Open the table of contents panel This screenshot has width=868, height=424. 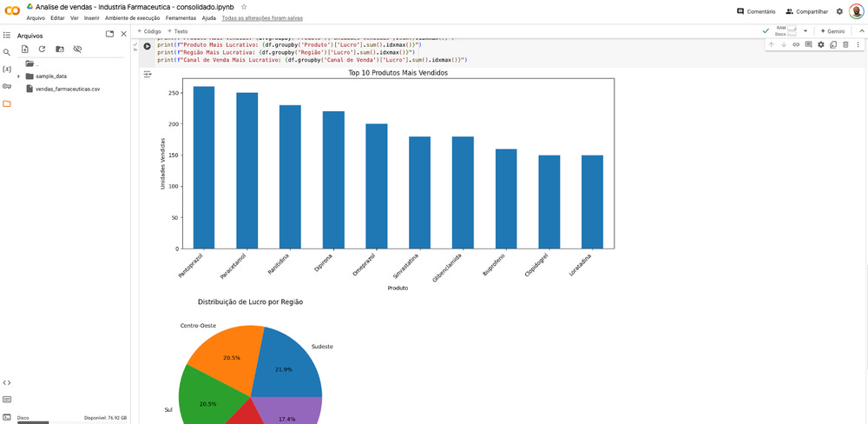tap(7, 35)
